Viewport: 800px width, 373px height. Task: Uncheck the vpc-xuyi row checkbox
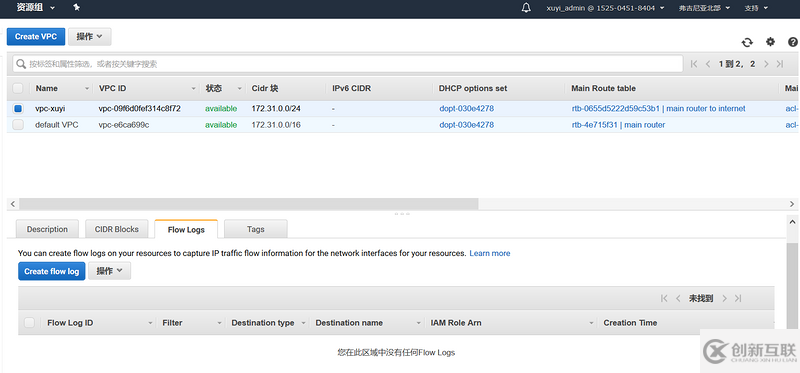(18, 108)
